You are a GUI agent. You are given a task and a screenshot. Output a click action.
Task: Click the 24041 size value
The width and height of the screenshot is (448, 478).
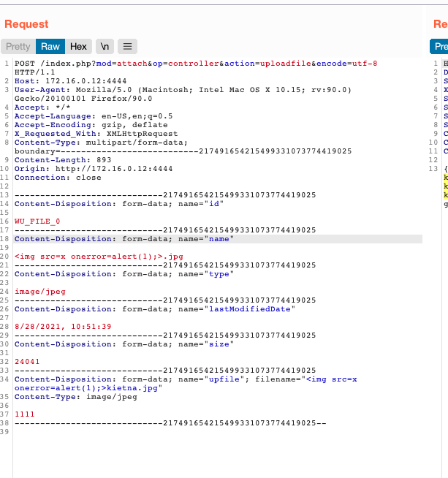pyautogui.click(x=27, y=362)
